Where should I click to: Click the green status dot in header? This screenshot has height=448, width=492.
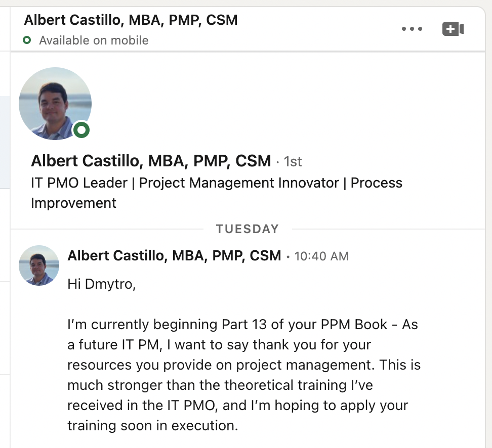(27, 40)
